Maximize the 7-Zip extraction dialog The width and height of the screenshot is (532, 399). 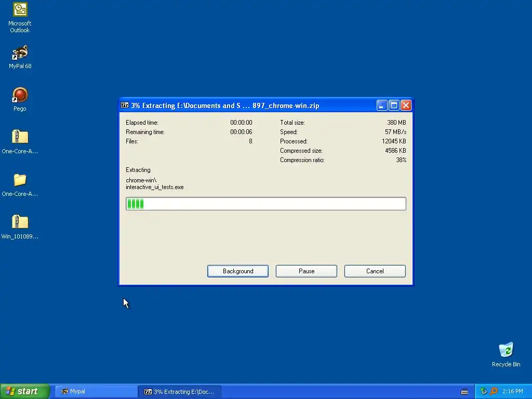click(x=394, y=105)
